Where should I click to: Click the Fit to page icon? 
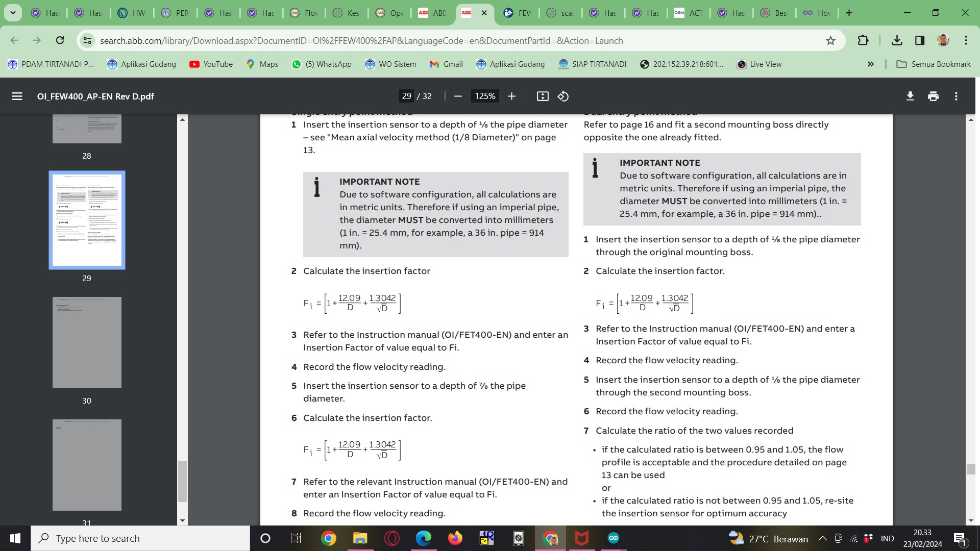543,96
